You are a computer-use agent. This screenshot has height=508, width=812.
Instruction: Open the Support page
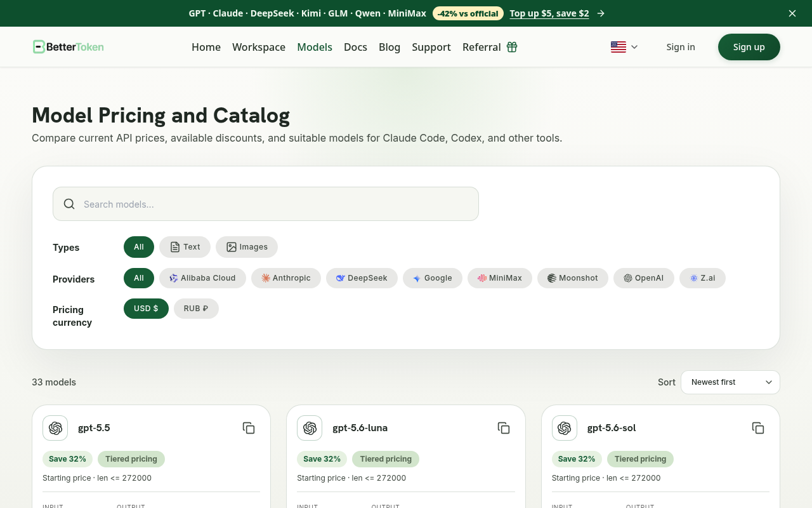(431, 47)
